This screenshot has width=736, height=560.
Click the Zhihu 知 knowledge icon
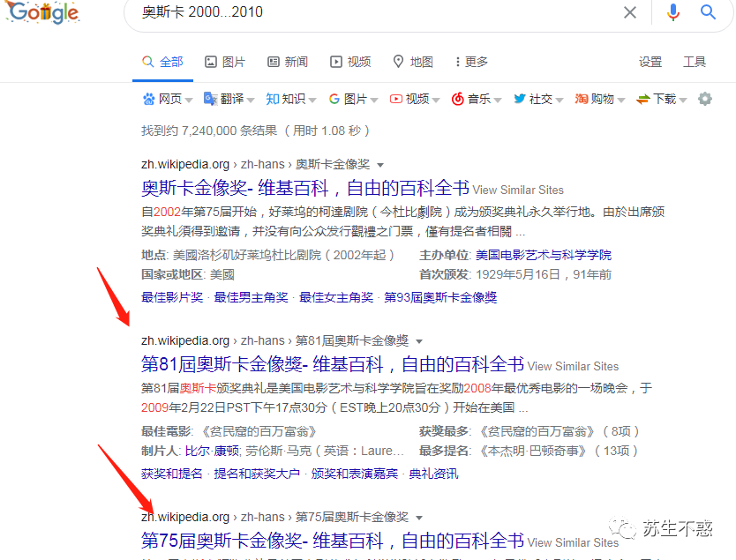tap(272, 99)
